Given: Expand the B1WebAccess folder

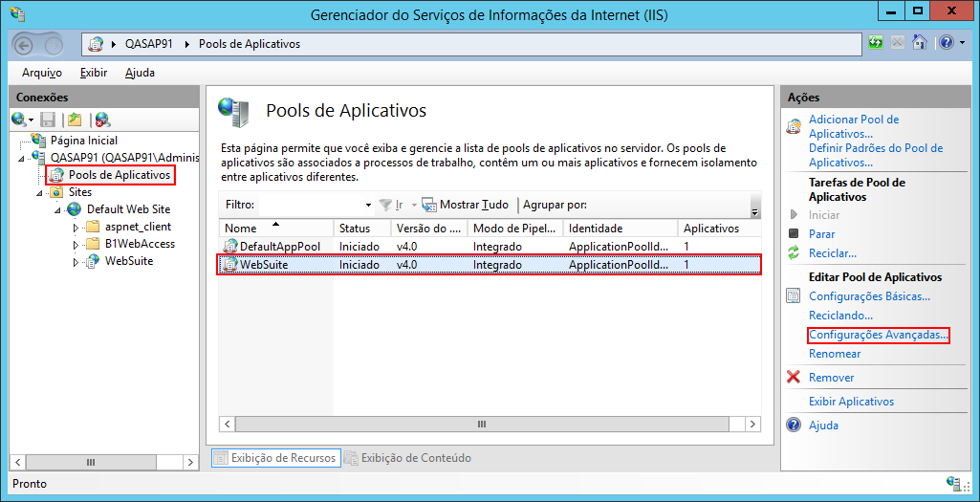Looking at the screenshot, I should (76, 245).
